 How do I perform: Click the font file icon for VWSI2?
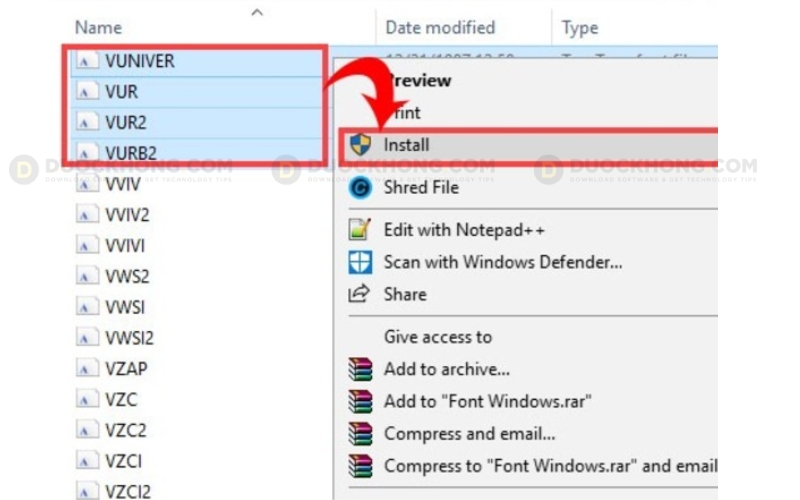pos(87,338)
